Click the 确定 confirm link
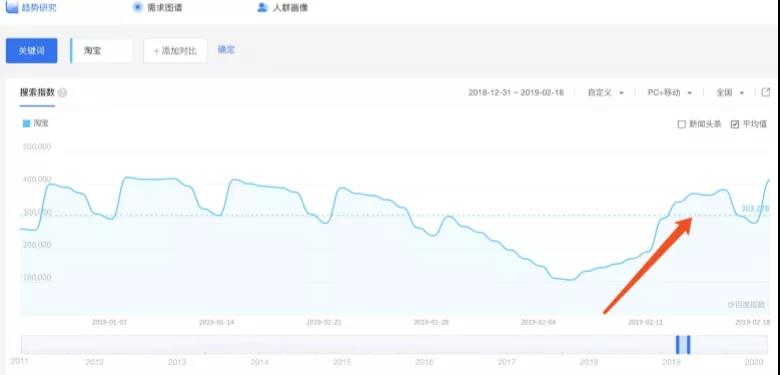The height and width of the screenshot is (375, 780). [226, 50]
